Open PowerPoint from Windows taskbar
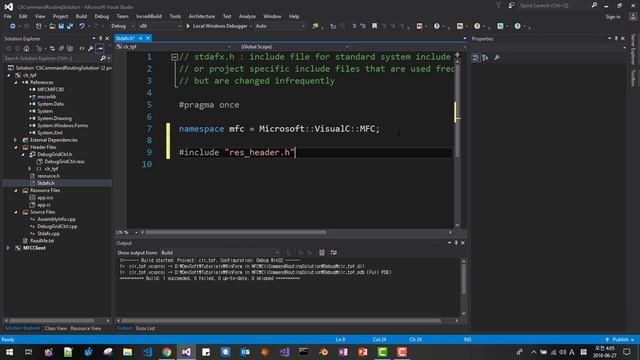 coord(362,352)
